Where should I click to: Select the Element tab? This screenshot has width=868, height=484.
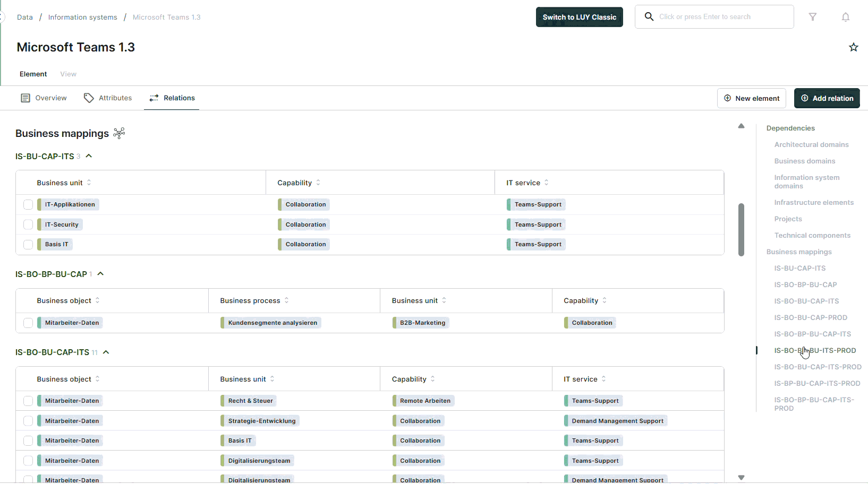click(33, 74)
